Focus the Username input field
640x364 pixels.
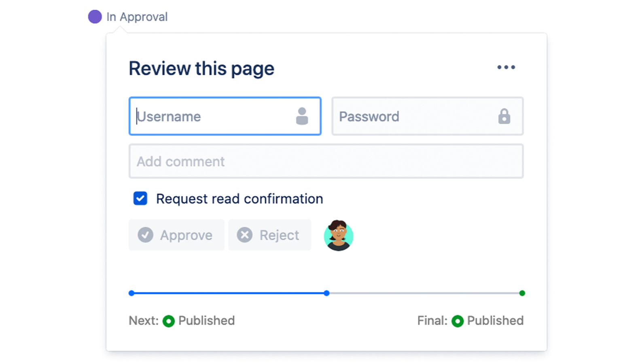[x=214, y=116]
